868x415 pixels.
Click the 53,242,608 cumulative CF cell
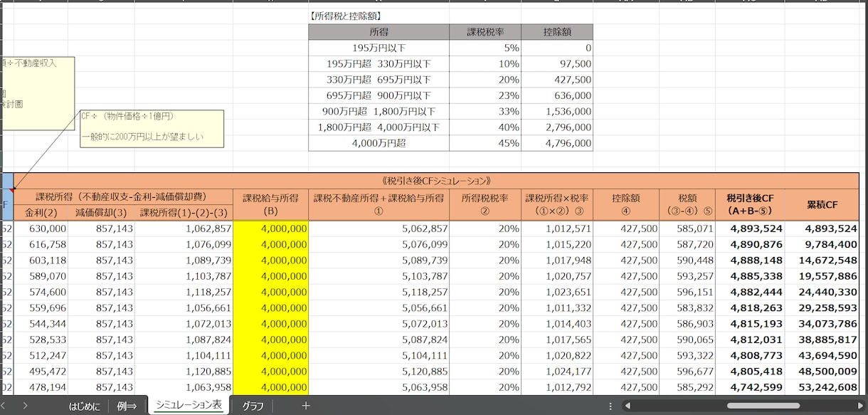pos(822,387)
